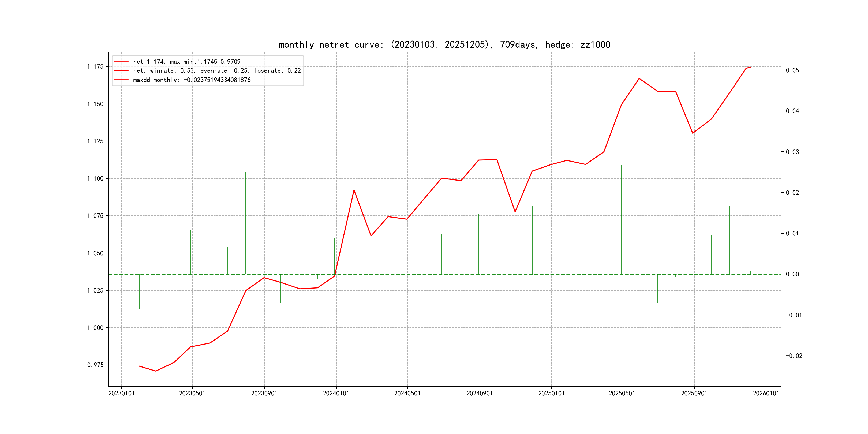Click the chart title text
The width and height of the screenshot is (868, 434).
444,44
